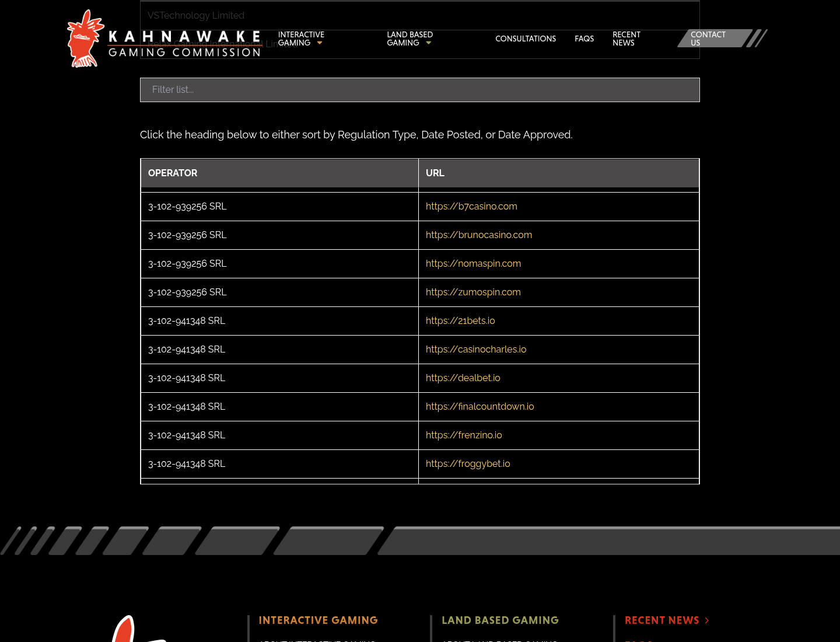840x642 pixels.
Task: Select the operator cell beside nomaspin.com
Action: (x=279, y=264)
